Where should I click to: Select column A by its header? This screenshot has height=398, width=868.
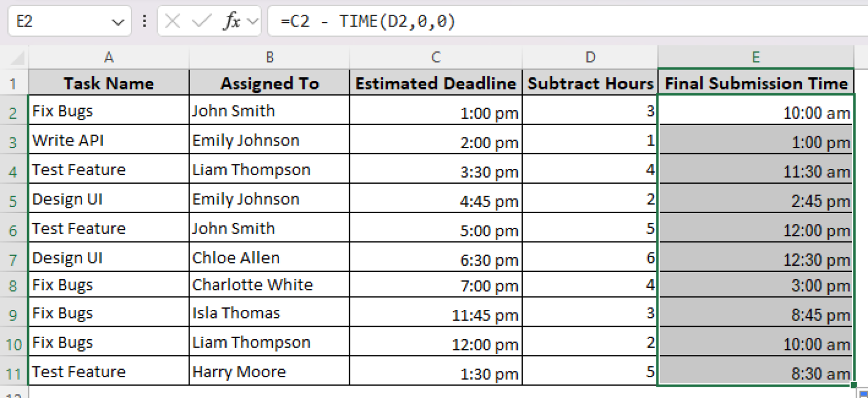108,57
